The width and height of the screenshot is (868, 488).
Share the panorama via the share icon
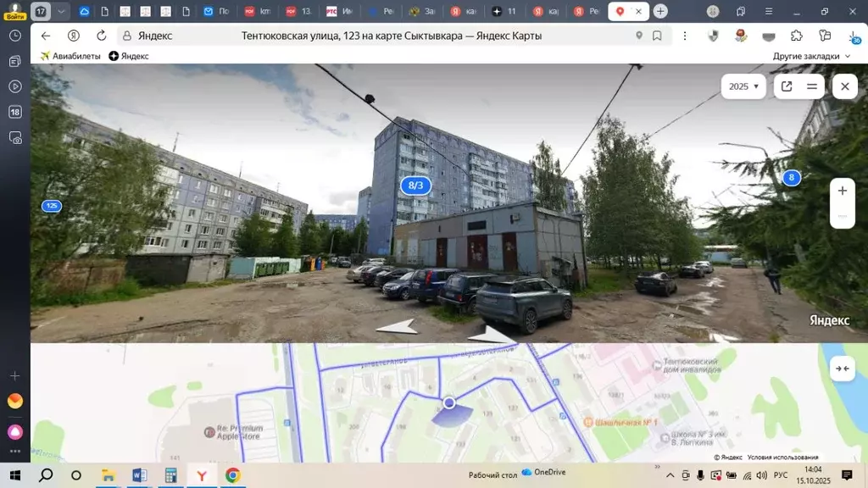(787, 86)
